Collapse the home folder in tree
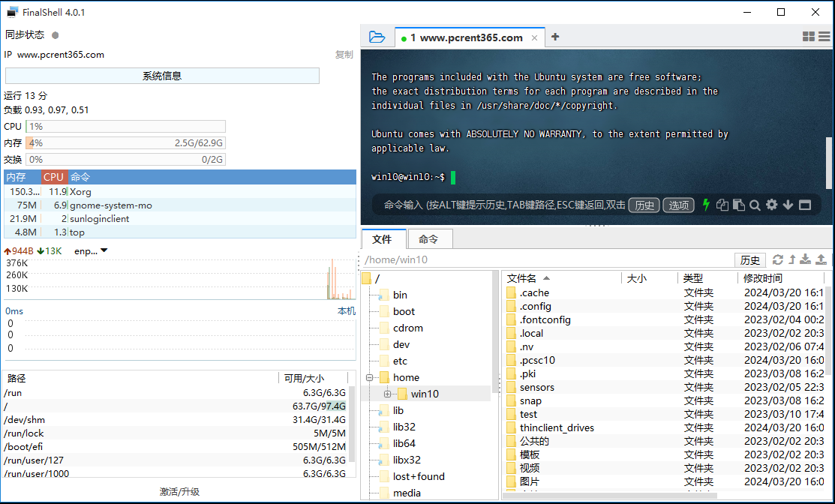 point(369,377)
